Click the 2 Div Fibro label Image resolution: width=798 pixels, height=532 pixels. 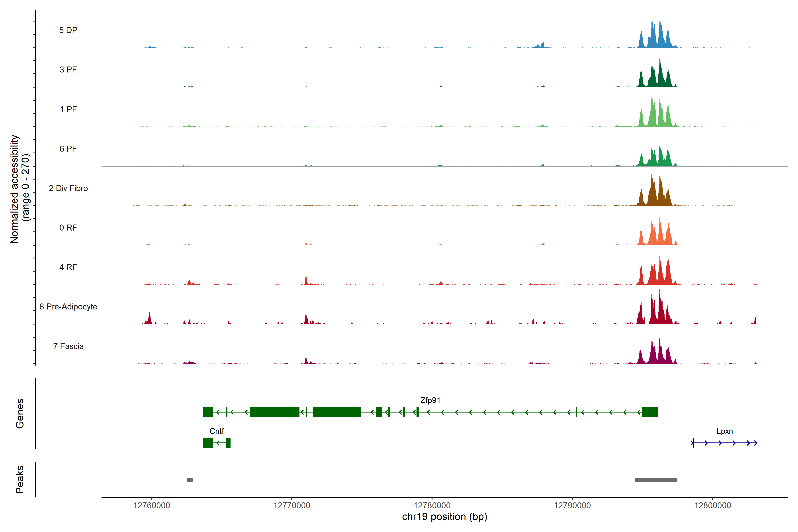(68, 188)
